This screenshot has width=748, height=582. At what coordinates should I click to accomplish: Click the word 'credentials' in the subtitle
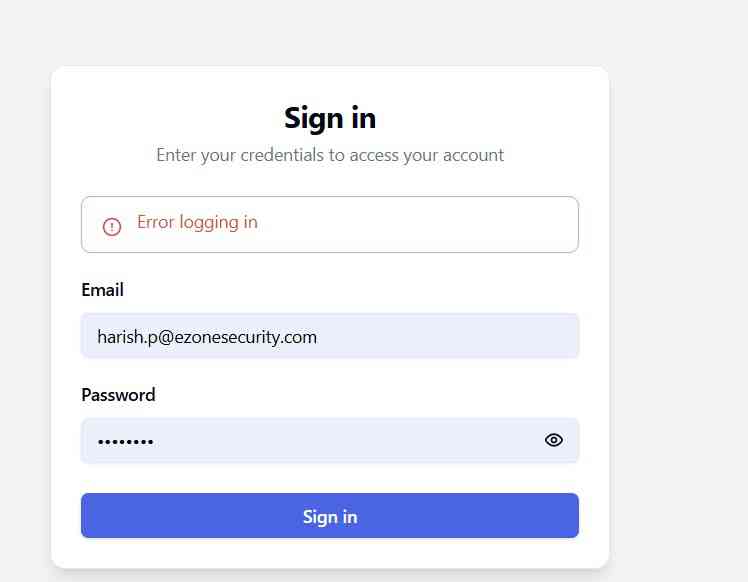pos(284,155)
